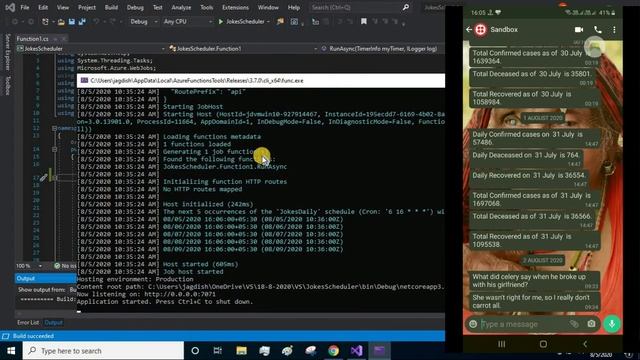Viewport: 640px width, 360px height.
Task: Click the Open File folder icon
Action: tap(61, 22)
